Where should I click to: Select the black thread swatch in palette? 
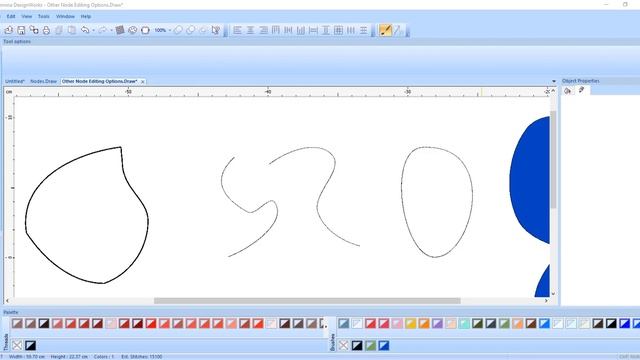coord(44,324)
